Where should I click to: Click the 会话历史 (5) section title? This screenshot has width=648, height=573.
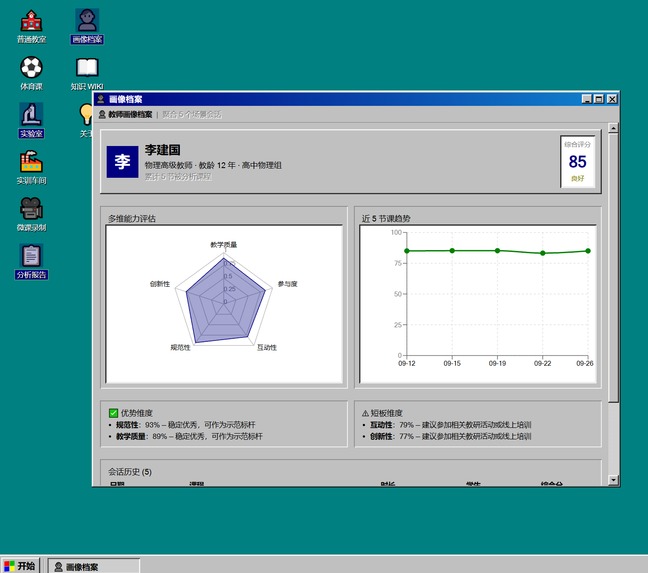pyautogui.click(x=130, y=472)
